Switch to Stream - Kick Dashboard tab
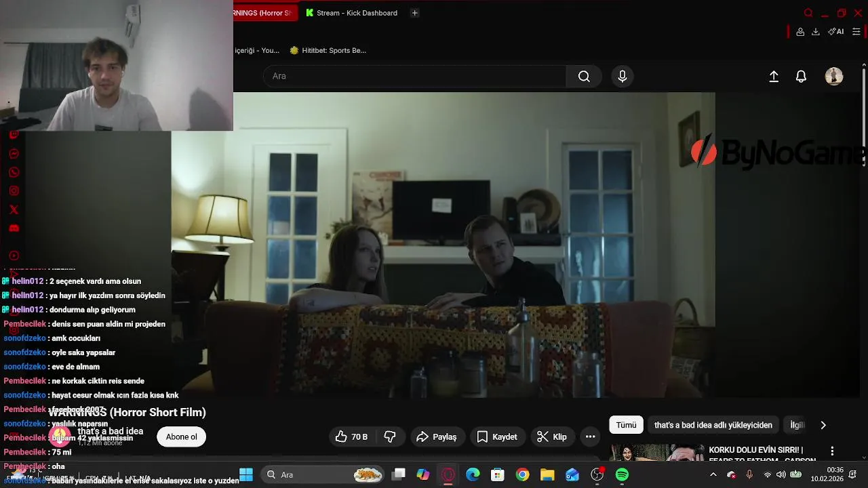 click(351, 13)
